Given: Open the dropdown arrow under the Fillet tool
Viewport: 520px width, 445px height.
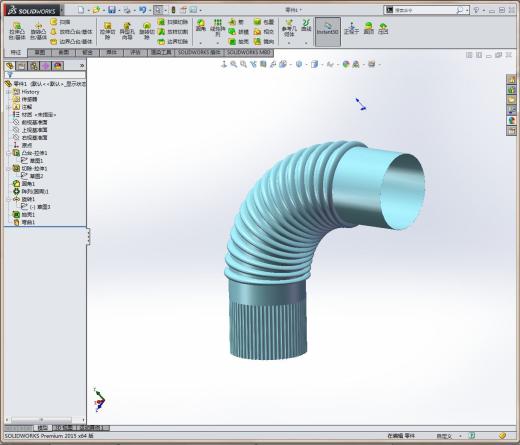Looking at the screenshot, I should [x=201, y=43].
